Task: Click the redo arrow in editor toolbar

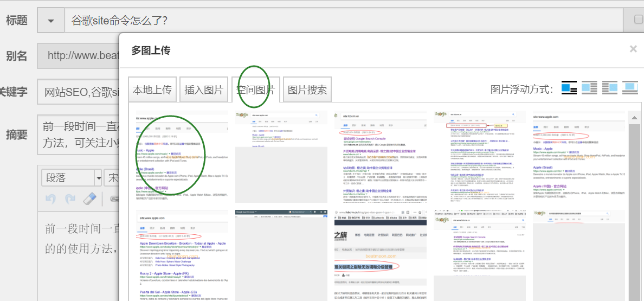Action: (70, 199)
